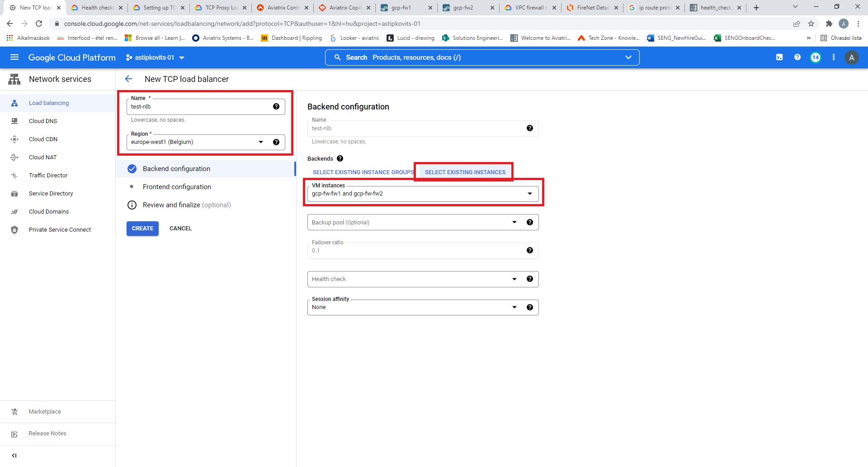Image resolution: width=868 pixels, height=467 pixels.
Task: Click the load balancer Name input field
Action: (199, 107)
